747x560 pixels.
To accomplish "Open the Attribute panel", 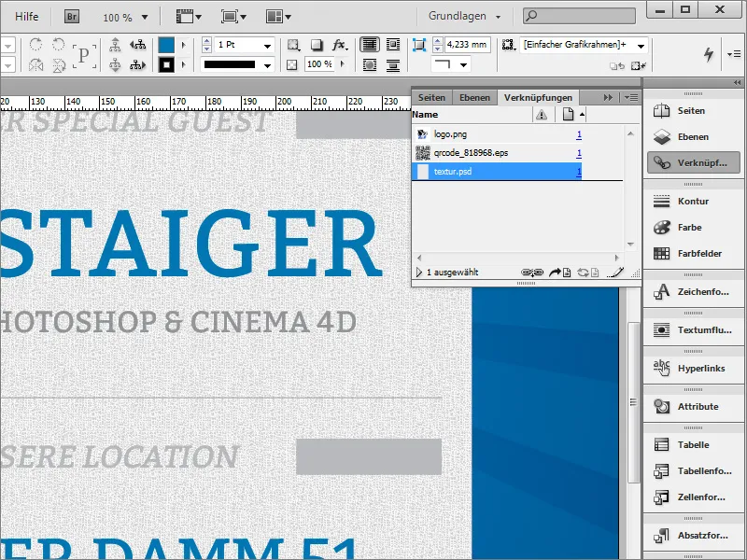I will click(693, 407).
